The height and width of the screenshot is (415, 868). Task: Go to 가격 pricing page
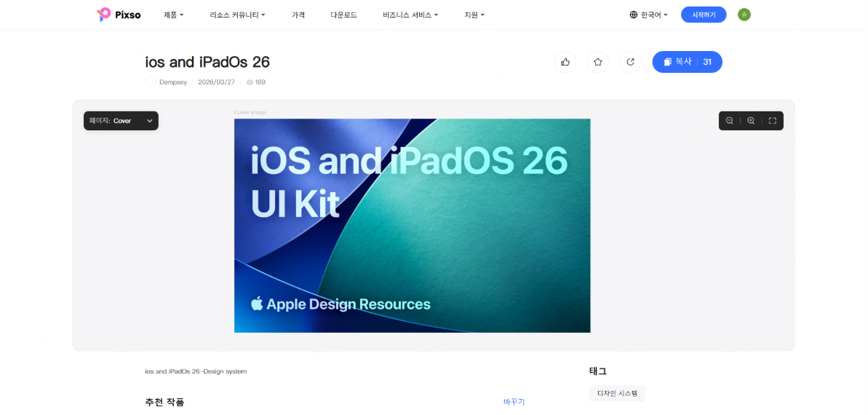tap(298, 15)
